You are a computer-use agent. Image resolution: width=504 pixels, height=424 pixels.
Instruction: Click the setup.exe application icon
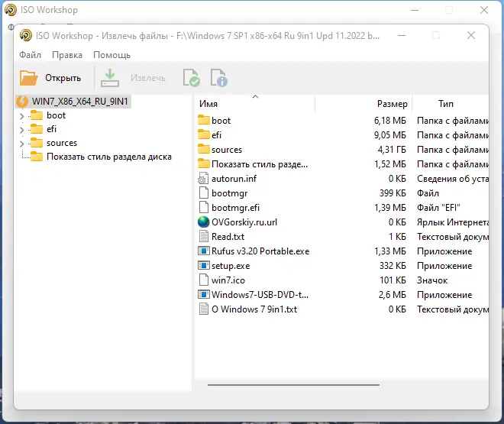[x=203, y=266]
